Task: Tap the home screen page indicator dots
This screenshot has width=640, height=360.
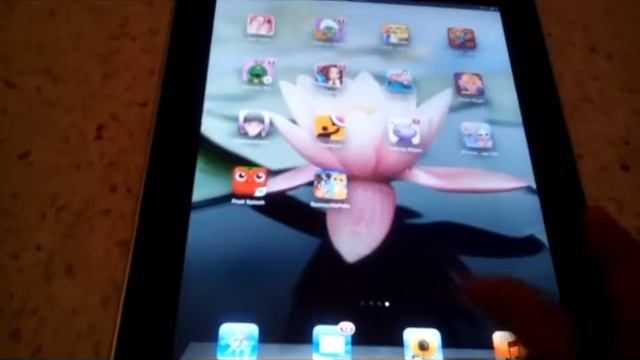Action: [x=375, y=304]
